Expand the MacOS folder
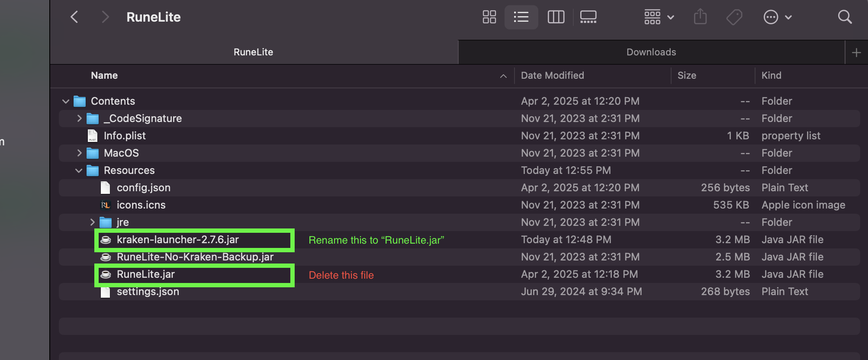This screenshot has height=360, width=868. (79, 153)
